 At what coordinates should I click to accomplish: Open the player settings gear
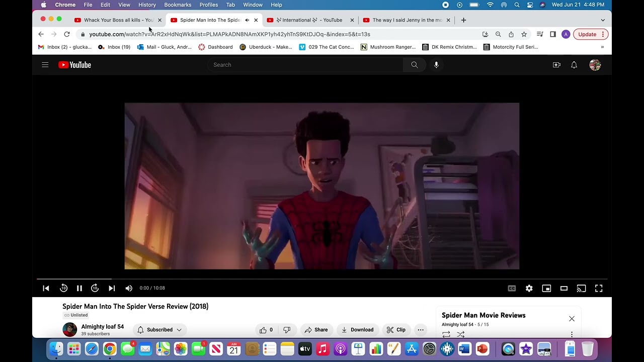[529, 288]
